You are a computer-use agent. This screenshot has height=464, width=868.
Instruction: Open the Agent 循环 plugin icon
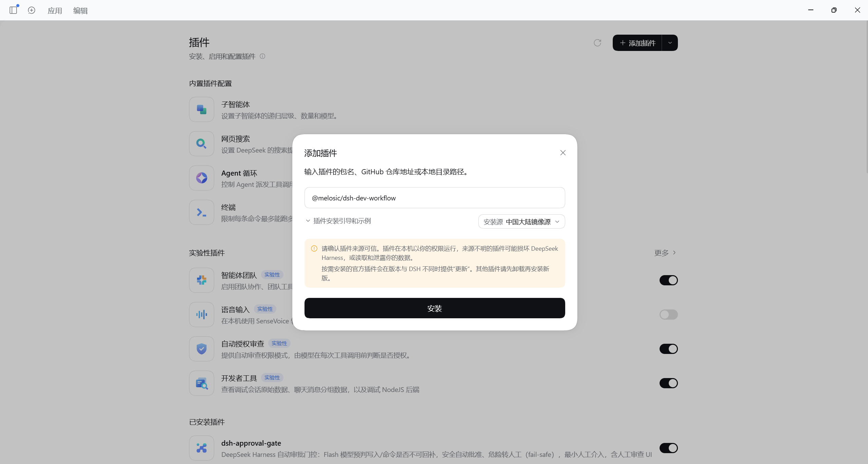coord(202,178)
